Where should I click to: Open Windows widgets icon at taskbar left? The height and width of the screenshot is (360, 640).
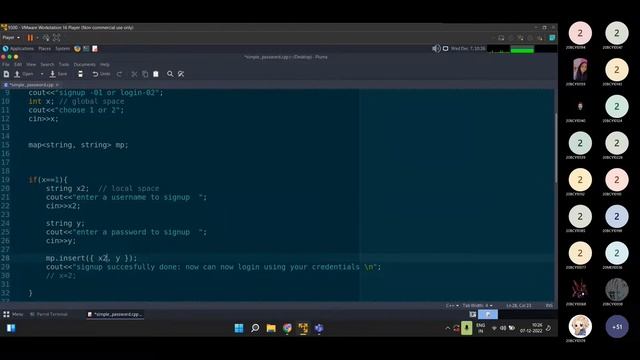pos(11,328)
